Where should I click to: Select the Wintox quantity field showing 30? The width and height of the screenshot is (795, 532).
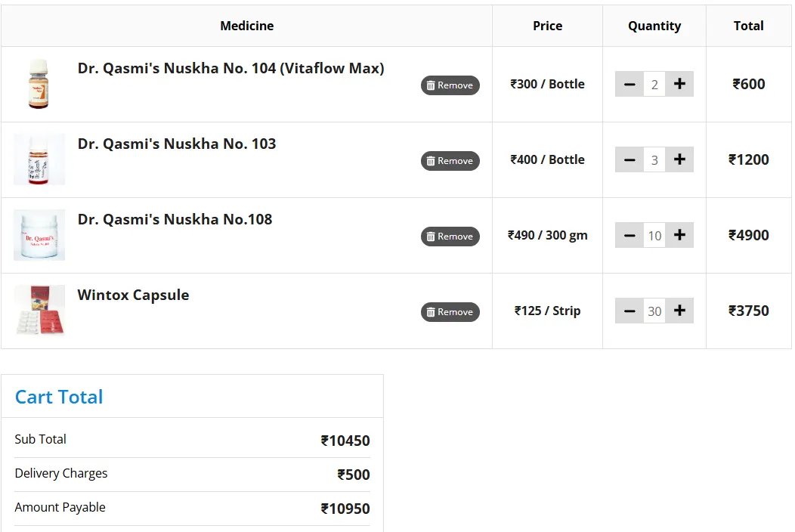(654, 311)
